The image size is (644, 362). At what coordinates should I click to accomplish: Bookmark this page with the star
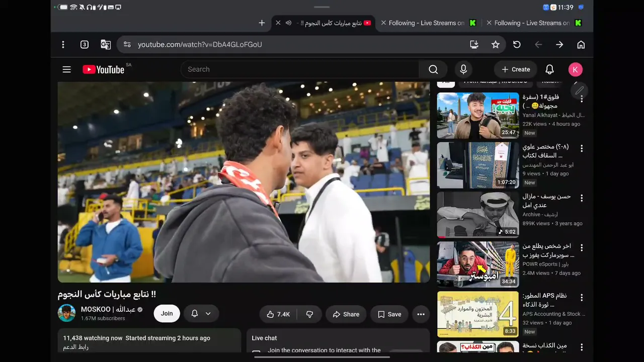pos(496,45)
